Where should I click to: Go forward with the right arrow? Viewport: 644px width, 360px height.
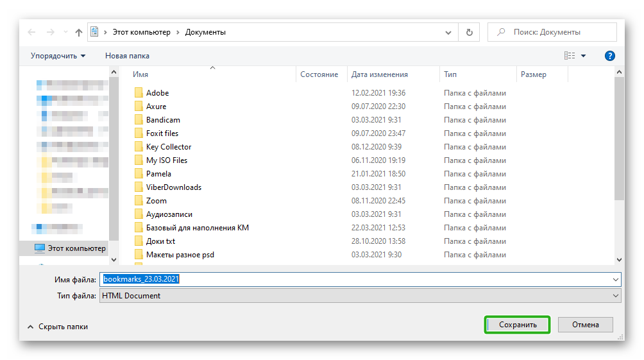(50, 32)
